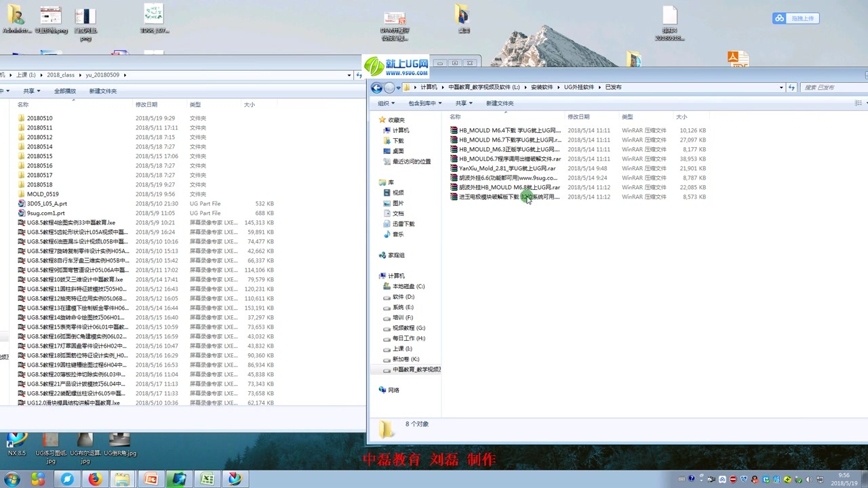Viewport: 868px width, 488px height.
Task: Open File Explorer from the taskbar
Action: [x=122, y=479]
